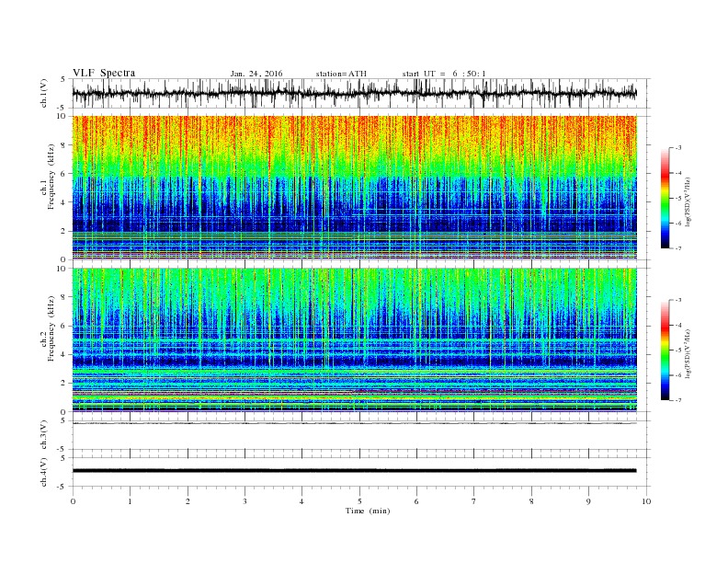Click the 'ch.4(V)' axis label
This screenshot has width=728, height=563.
click(x=44, y=472)
